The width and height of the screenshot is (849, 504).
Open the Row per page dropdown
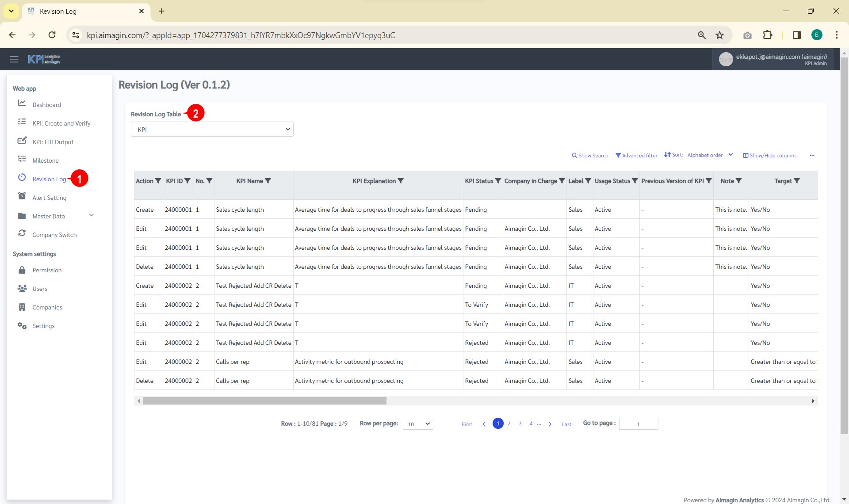click(x=417, y=424)
